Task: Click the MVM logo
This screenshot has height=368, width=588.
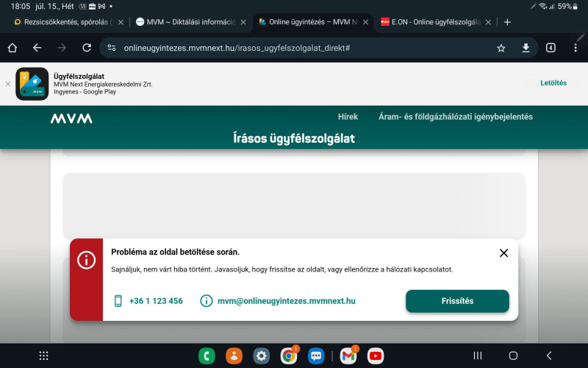Action: click(x=71, y=118)
